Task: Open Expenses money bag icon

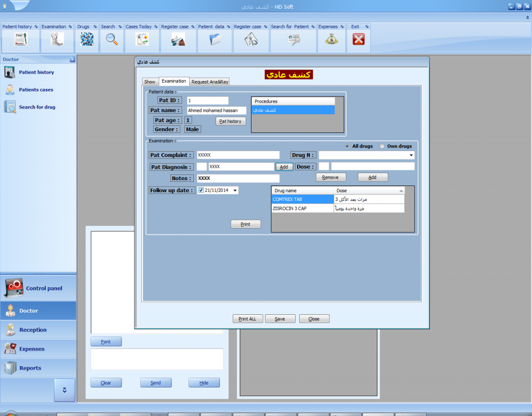Action: (331, 39)
